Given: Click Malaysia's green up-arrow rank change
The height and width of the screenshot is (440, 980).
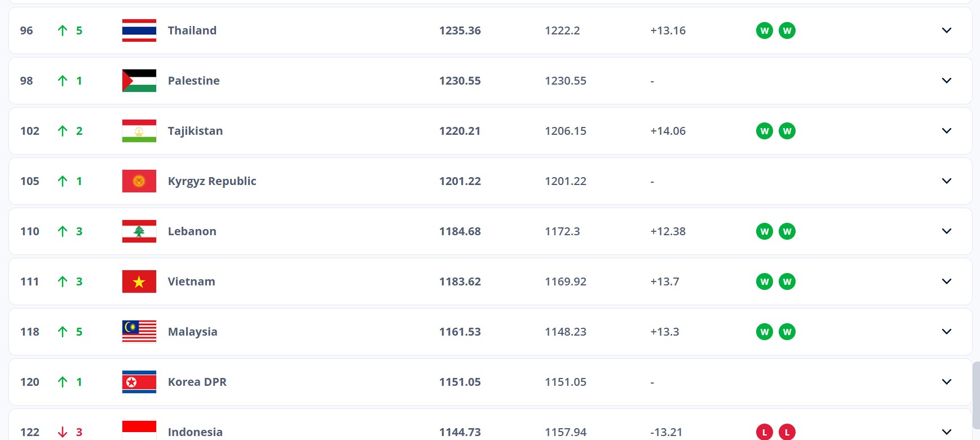Looking at the screenshot, I should click(x=63, y=332).
